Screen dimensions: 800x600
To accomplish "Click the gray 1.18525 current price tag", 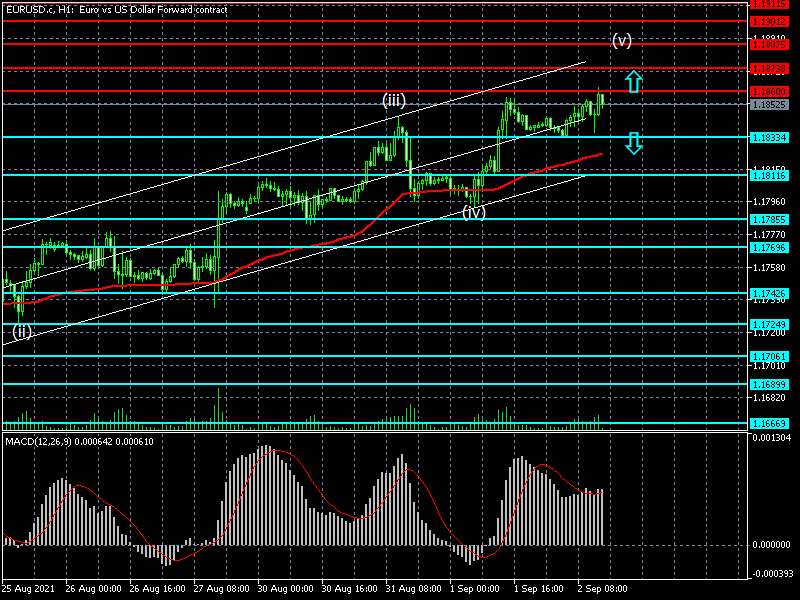I will pos(773,104).
